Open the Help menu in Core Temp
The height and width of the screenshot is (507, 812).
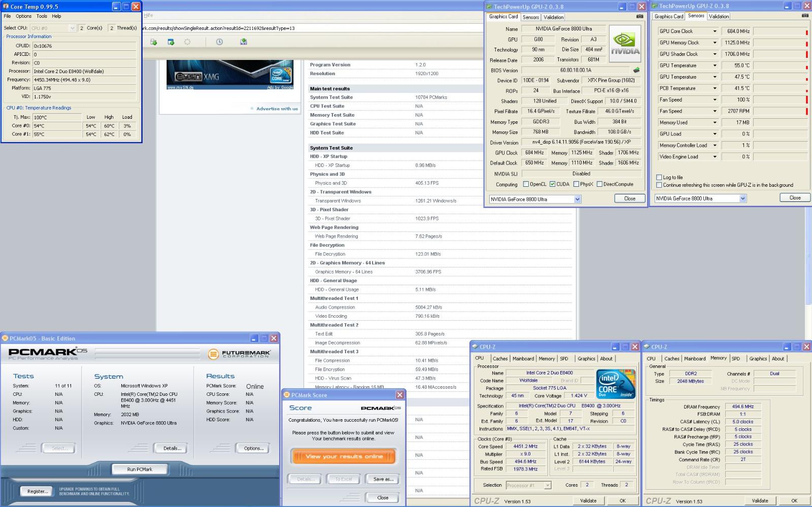click(56, 16)
